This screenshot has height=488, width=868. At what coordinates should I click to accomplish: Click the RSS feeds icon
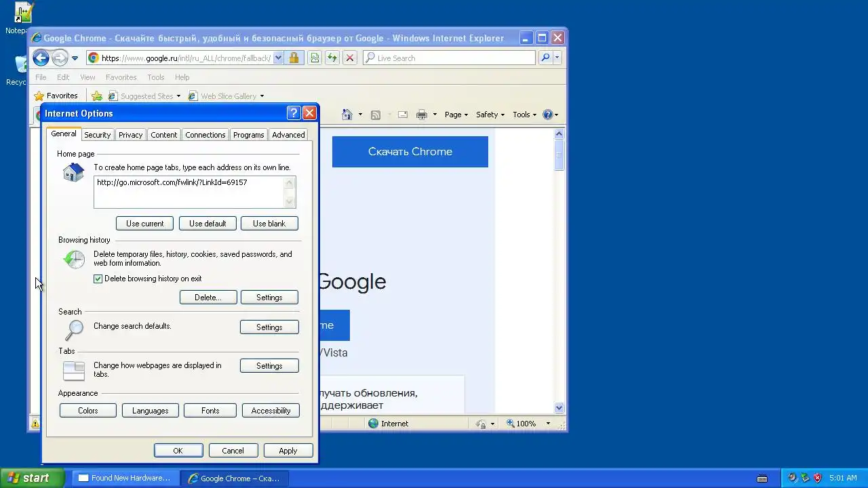pos(376,115)
